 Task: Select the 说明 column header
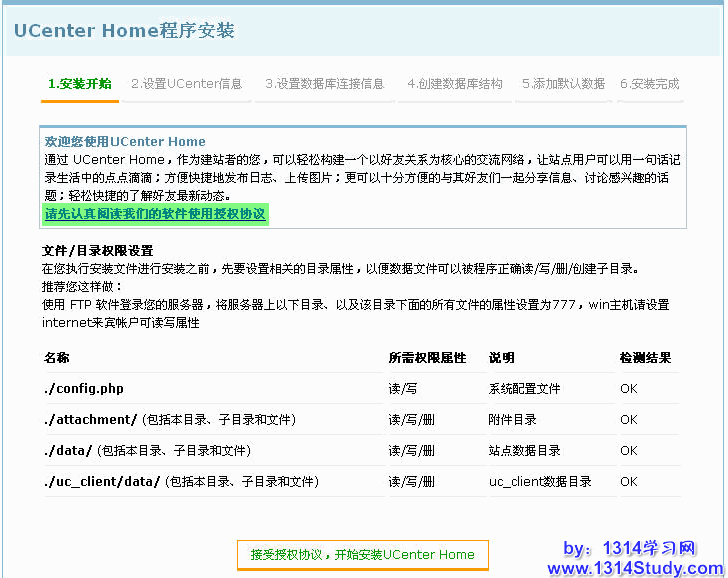(501, 357)
